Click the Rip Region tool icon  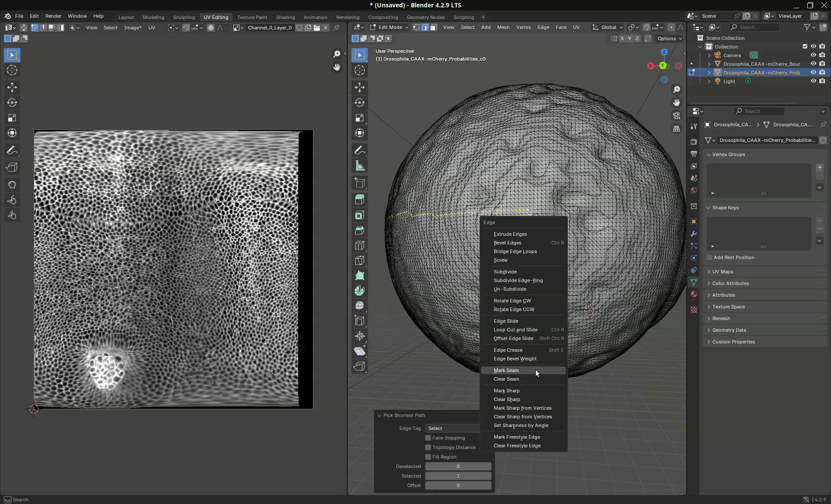tap(359, 366)
